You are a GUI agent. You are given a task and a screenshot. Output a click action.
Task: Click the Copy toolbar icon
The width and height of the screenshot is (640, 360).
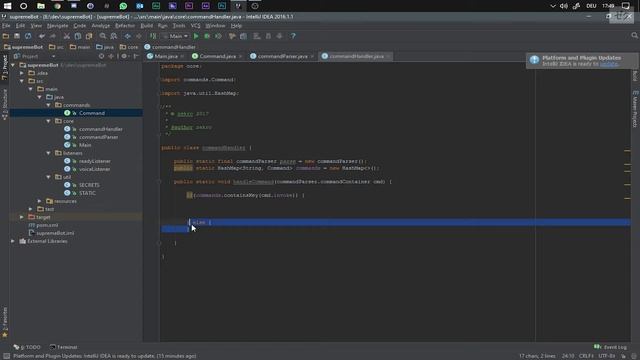pyautogui.click(x=78, y=36)
